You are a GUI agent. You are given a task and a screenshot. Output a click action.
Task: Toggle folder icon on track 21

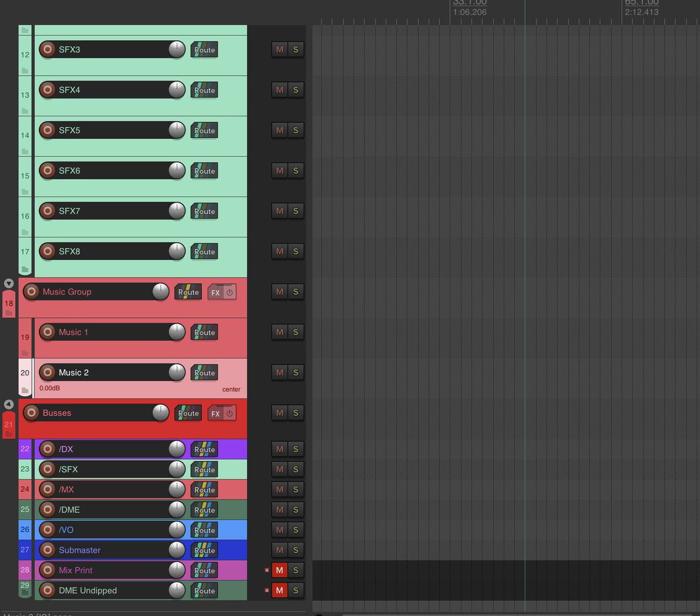tap(8, 434)
